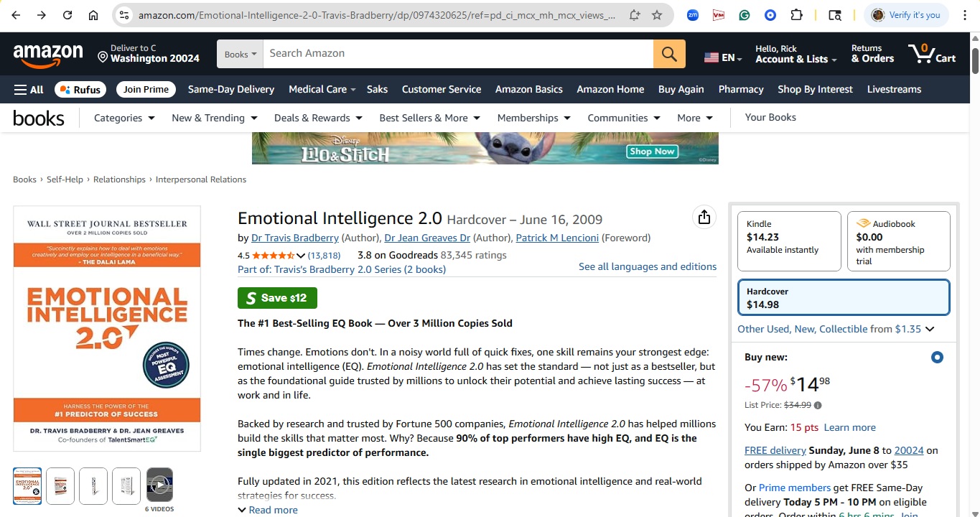Open Customer Service in nav bar
980x517 pixels.
pos(442,90)
